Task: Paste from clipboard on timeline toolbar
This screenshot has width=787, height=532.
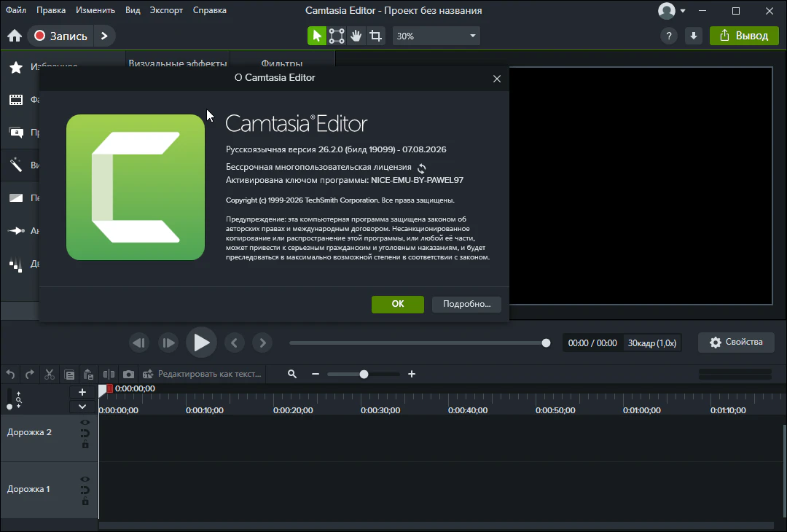Action: pyautogui.click(x=88, y=374)
